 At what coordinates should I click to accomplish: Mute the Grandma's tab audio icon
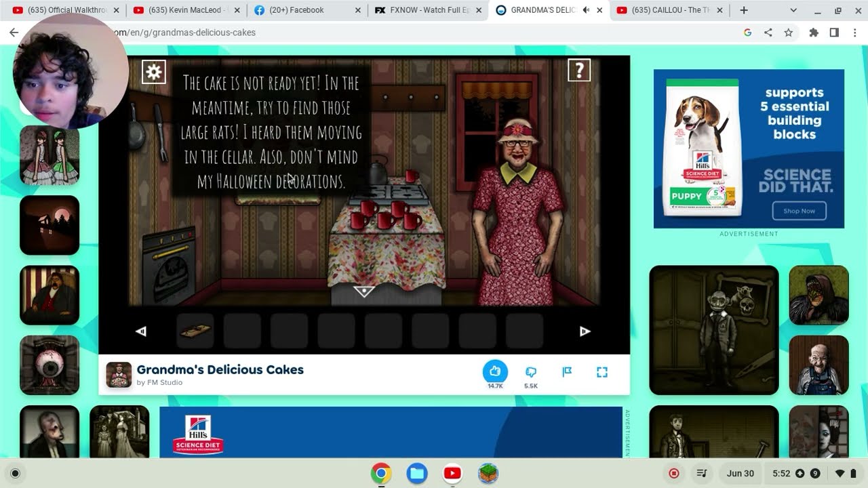click(586, 10)
